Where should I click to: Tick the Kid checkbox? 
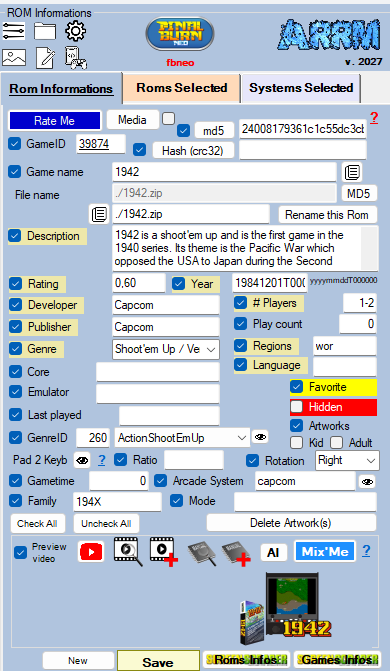296,442
